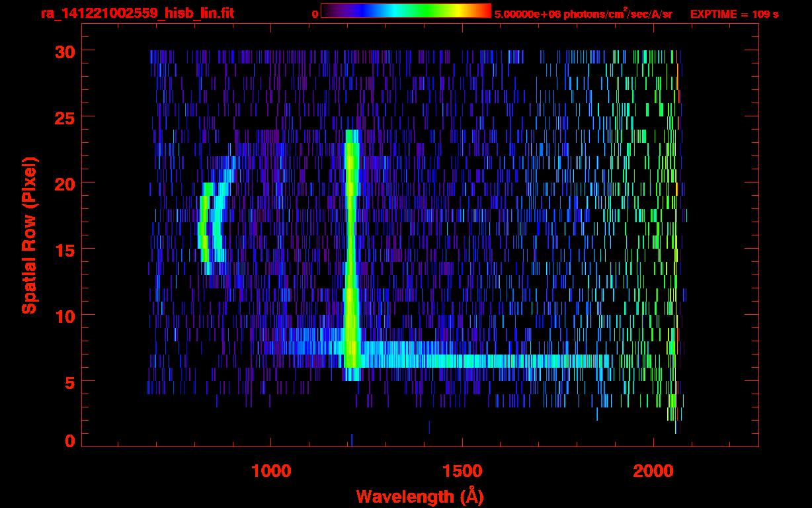812x508 pixels.
Task: Click the x-axis tick label 2000
Action: pos(653,471)
